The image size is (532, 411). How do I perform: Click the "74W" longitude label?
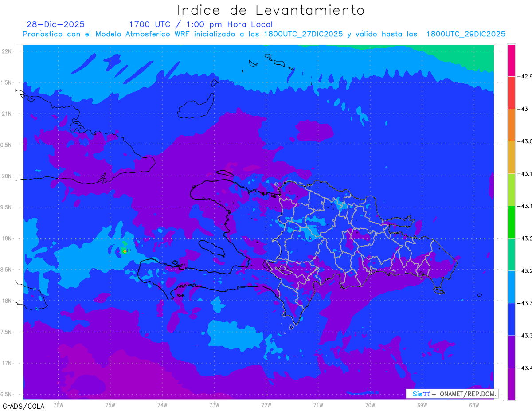click(162, 405)
